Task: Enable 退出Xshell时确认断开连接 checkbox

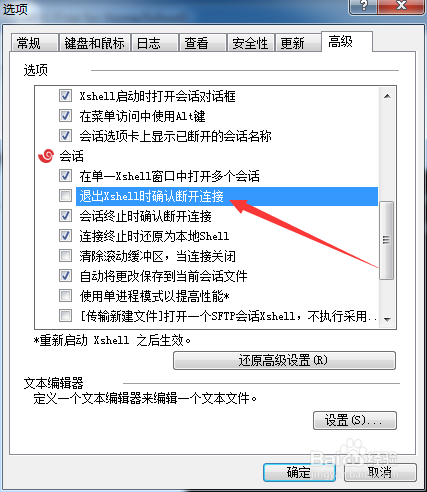Action: tap(65, 196)
